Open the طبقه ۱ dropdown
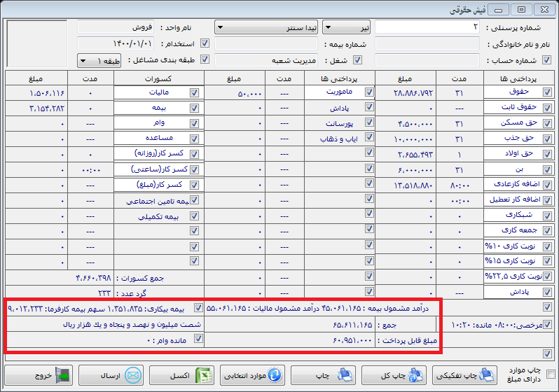This screenshot has width=559, height=392. 99,61
